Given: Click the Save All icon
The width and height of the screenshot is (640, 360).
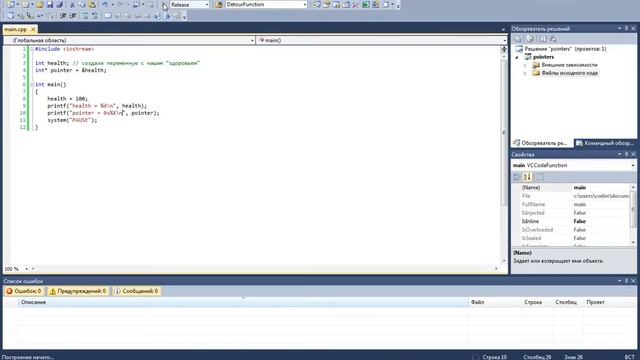Looking at the screenshot, I should (60, 4).
